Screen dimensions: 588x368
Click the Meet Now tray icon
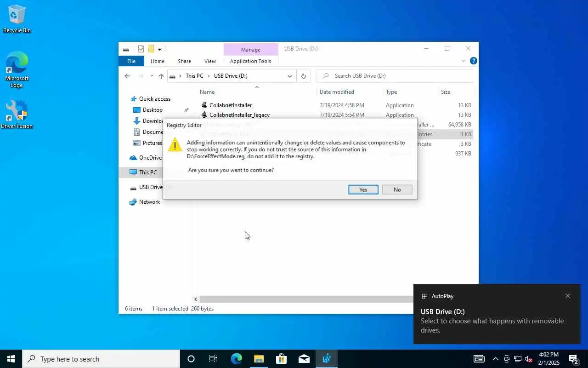(507, 359)
